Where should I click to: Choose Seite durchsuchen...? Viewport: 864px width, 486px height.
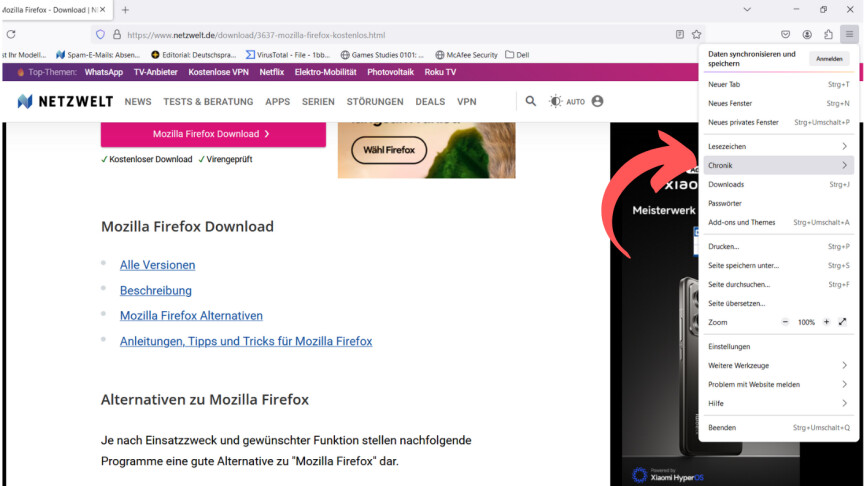779,284
